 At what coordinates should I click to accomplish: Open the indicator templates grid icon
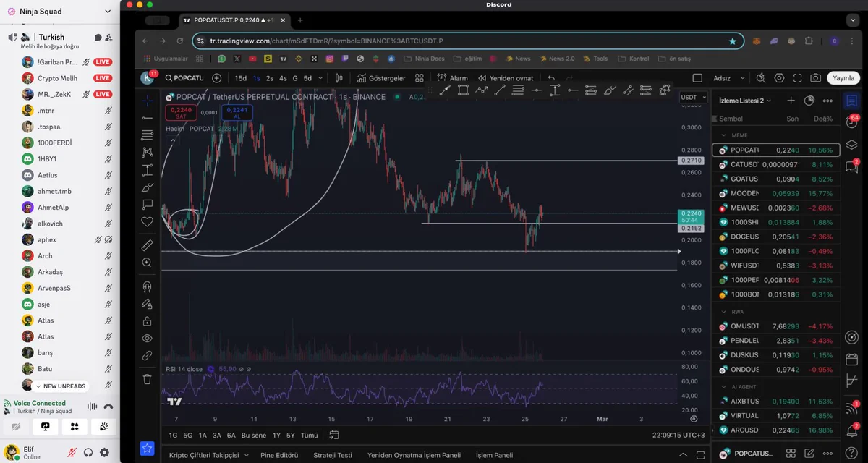coord(420,78)
